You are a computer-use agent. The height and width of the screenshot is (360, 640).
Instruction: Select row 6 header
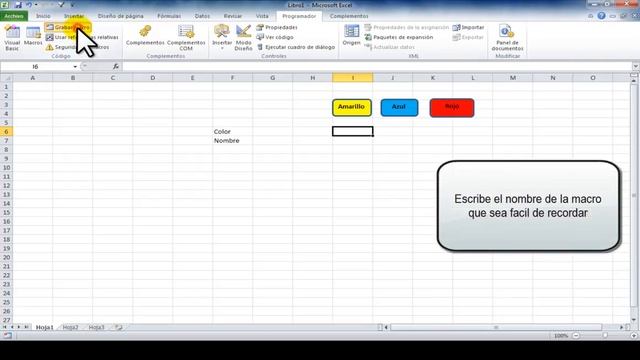pos(6,131)
